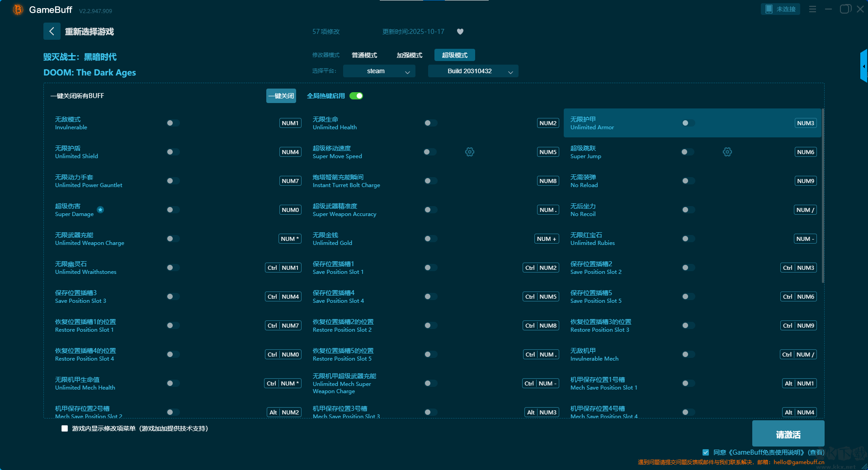Click the GameBuff logo icon
This screenshot has height=470, width=868.
(x=18, y=9)
